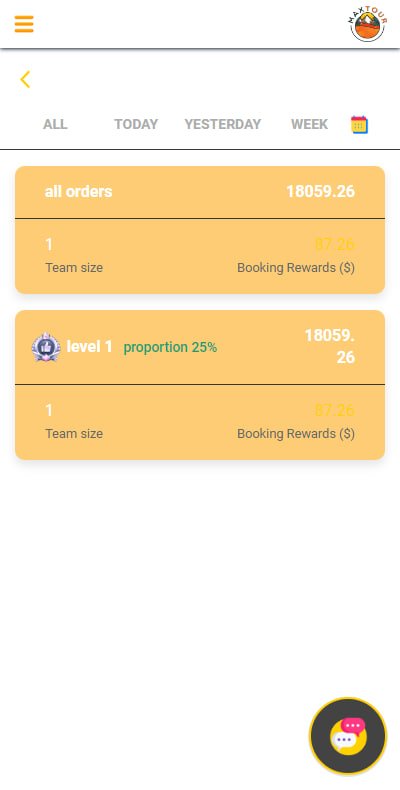Click the MaxTour logo
Image resolution: width=400 pixels, height=790 pixels.
(368, 24)
